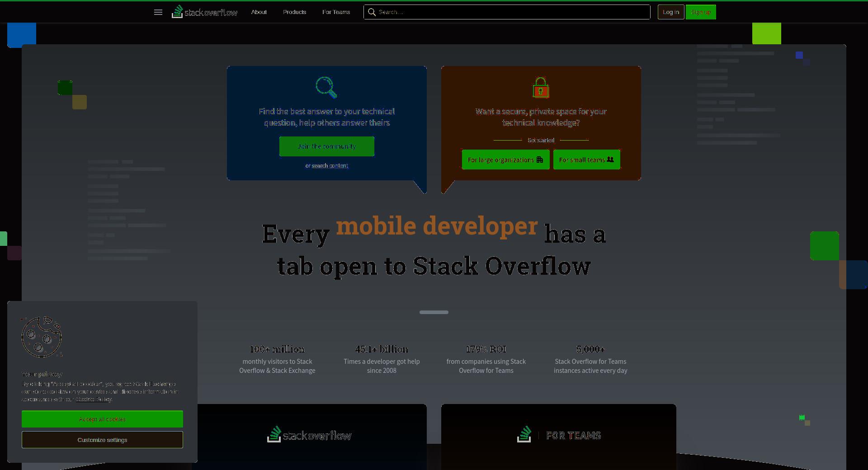This screenshot has width=868, height=470.
Task: Focus the Search input field
Action: [507, 12]
